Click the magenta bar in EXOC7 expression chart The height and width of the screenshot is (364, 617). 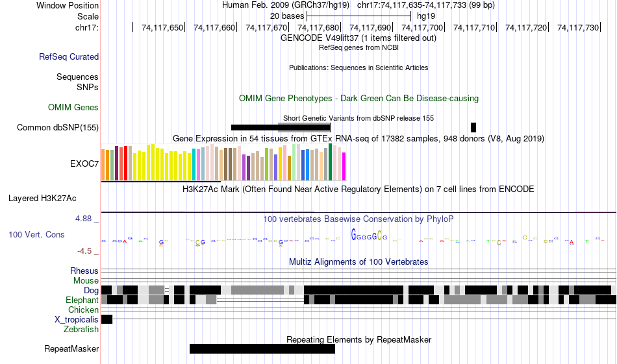click(x=344, y=166)
